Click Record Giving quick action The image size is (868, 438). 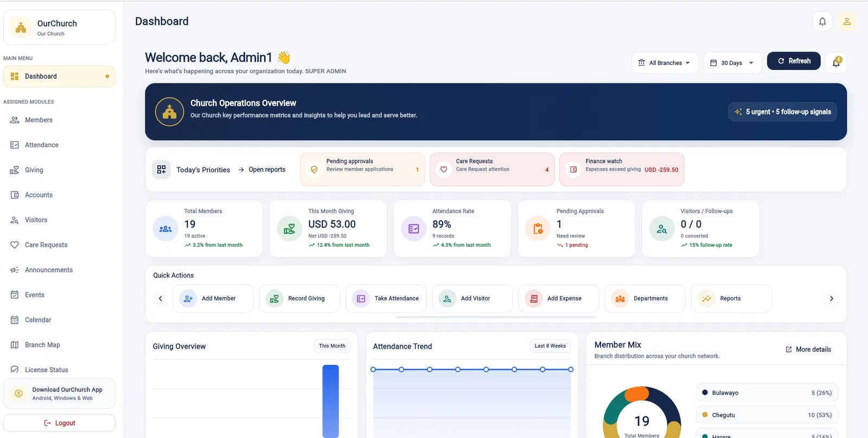pyautogui.click(x=299, y=299)
